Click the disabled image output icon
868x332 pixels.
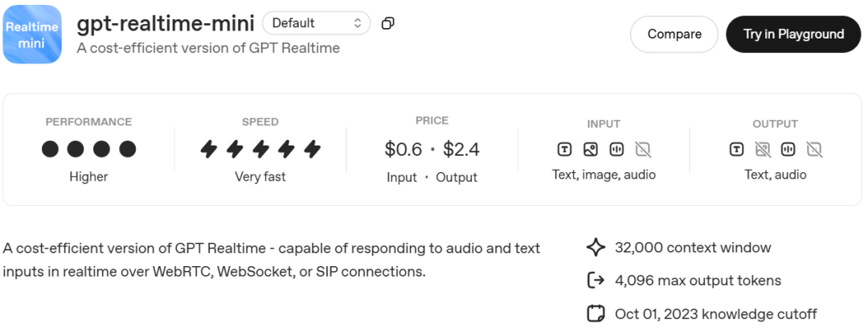(762, 149)
